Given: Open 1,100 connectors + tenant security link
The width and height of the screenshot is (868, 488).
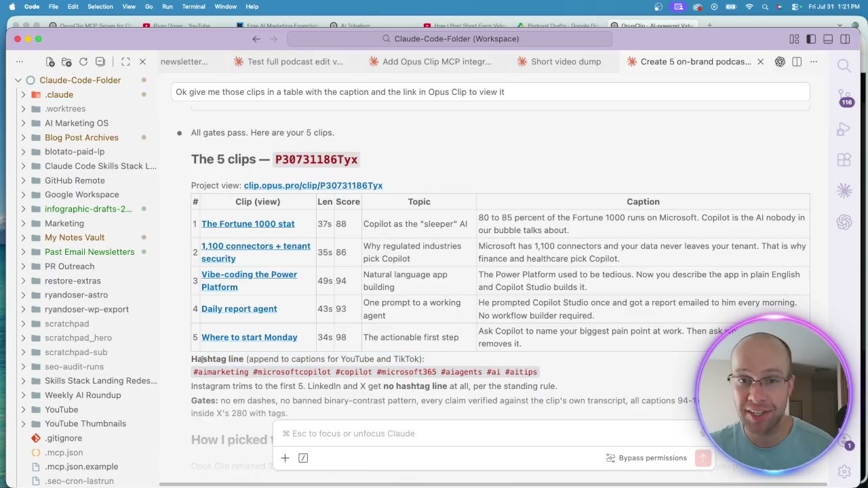Looking at the screenshot, I should [x=256, y=252].
